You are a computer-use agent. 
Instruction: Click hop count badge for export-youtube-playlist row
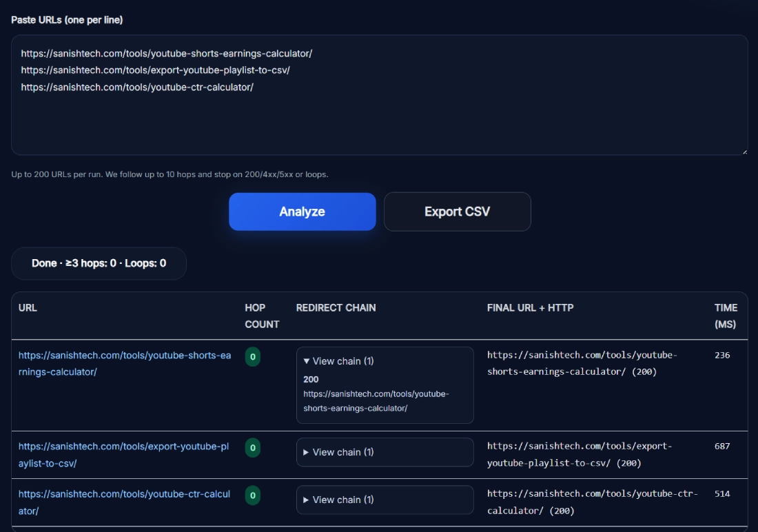(253, 448)
